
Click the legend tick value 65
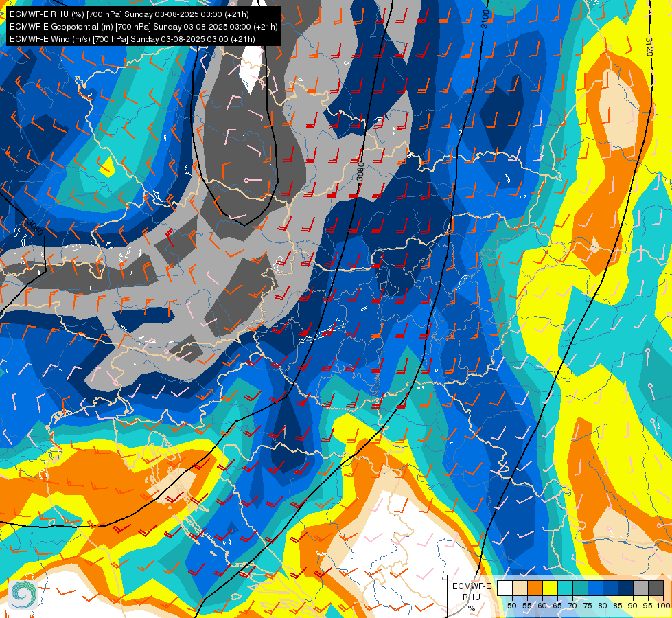pos(557,606)
